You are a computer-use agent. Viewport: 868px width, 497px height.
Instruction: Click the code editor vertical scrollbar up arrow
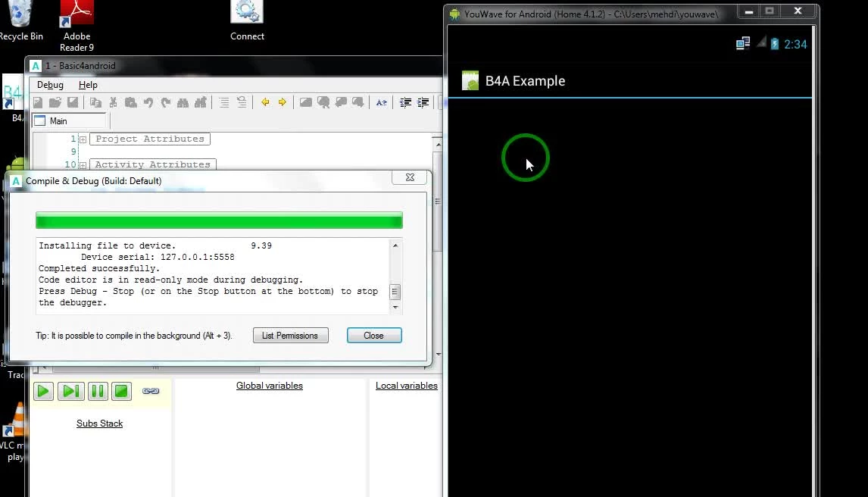click(439, 145)
